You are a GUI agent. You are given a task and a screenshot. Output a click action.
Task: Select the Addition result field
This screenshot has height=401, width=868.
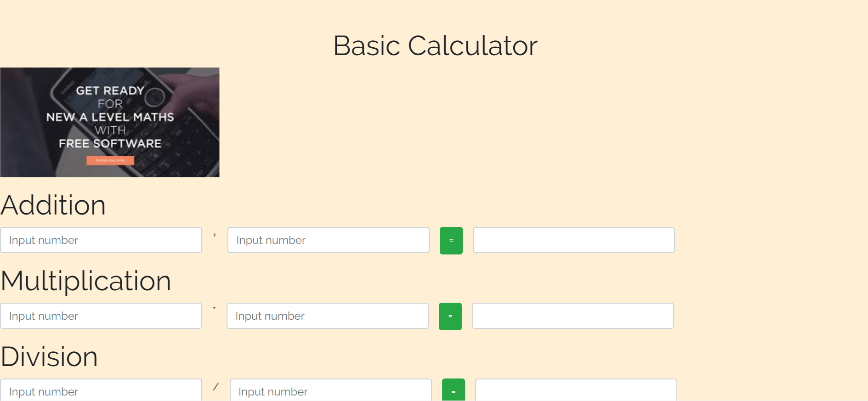tap(574, 240)
